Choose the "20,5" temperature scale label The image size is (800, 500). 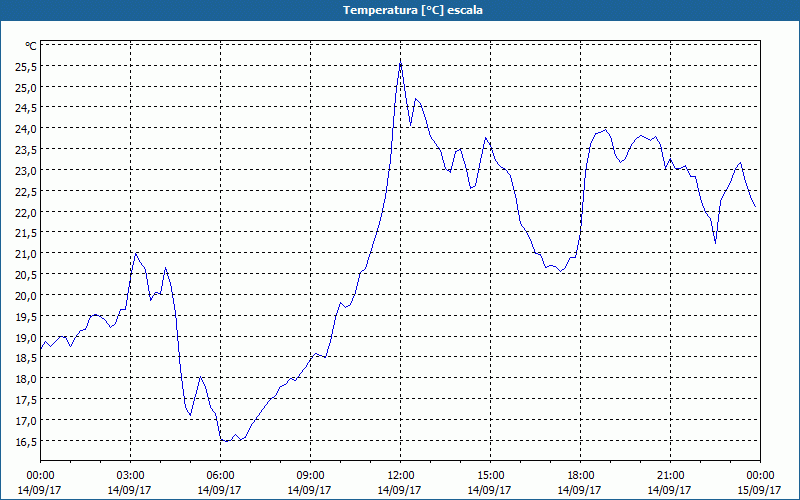26,274
